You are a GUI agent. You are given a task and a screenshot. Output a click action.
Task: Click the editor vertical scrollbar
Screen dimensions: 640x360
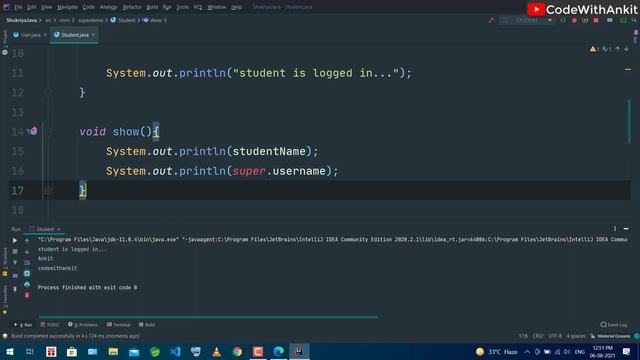pyautogui.click(x=629, y=122)
